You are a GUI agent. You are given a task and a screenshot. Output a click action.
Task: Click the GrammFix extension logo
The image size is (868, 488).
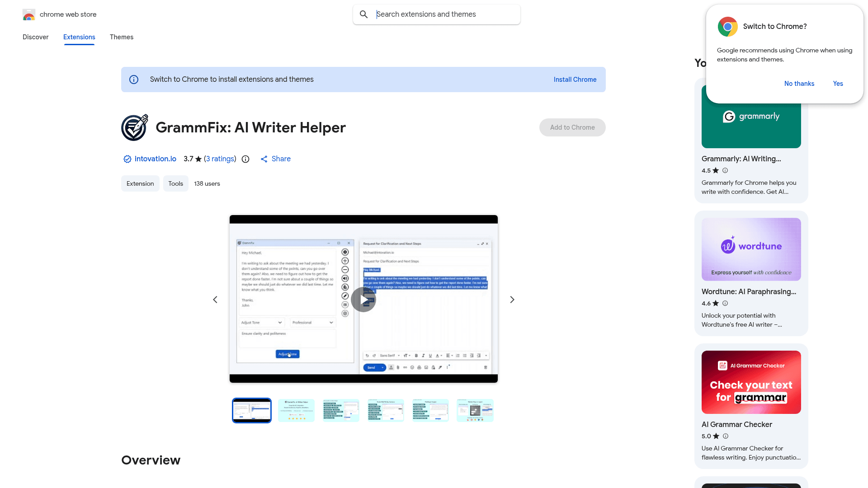click(135, 127)
